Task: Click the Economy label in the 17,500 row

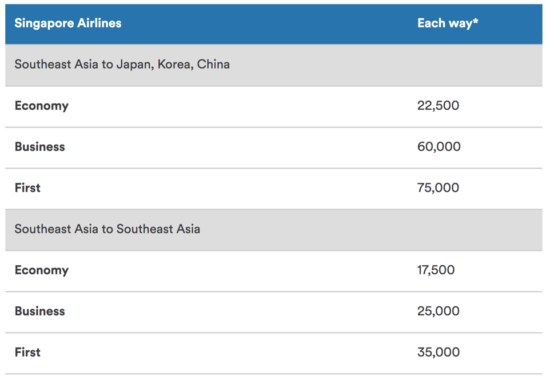Action: (x=41, y=270)
